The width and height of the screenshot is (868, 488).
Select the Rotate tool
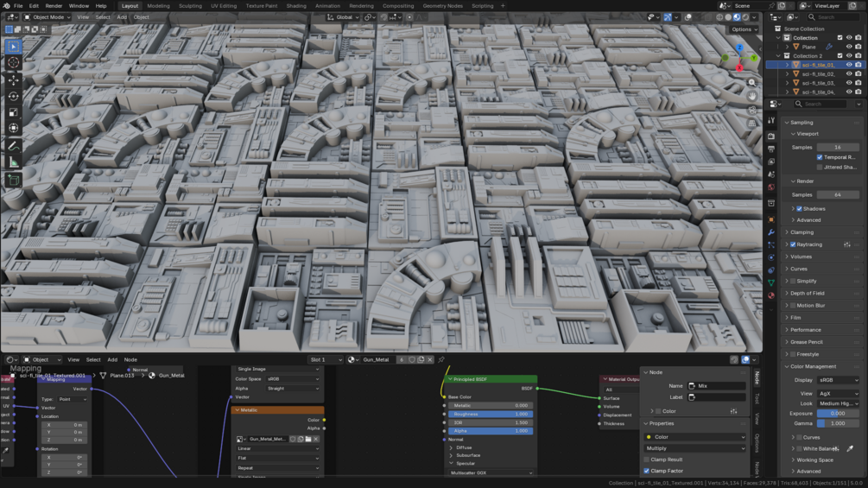pyautogui.click(x=13, y=96)
